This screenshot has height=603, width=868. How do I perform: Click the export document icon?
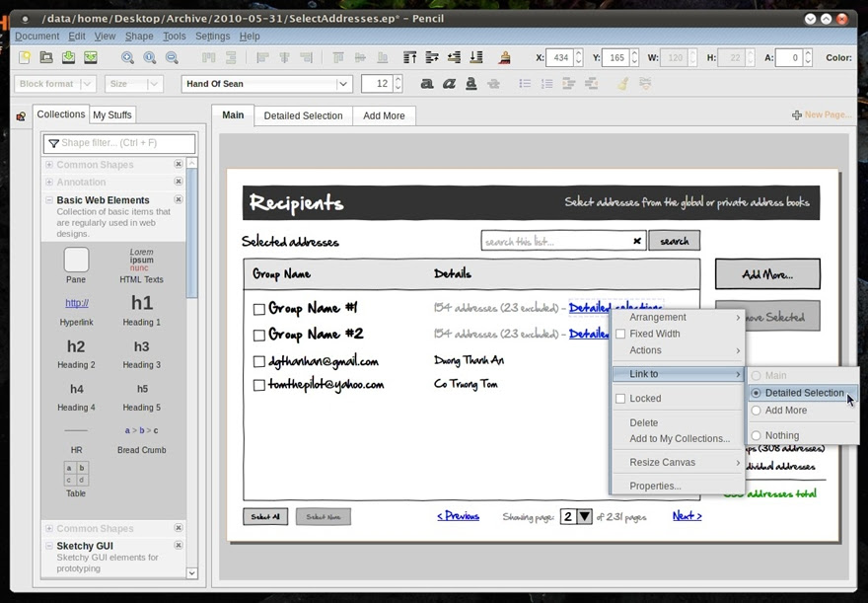point(89,57)
